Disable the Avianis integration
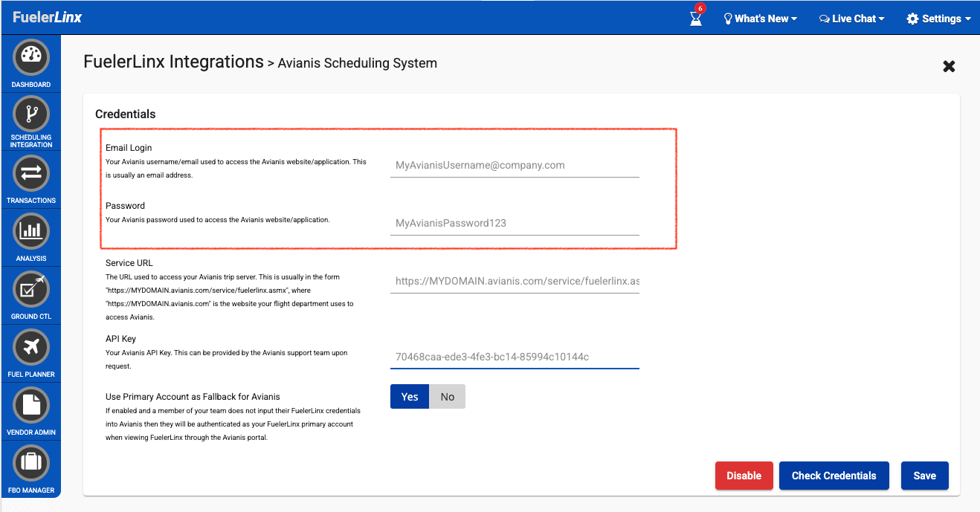 744,476
